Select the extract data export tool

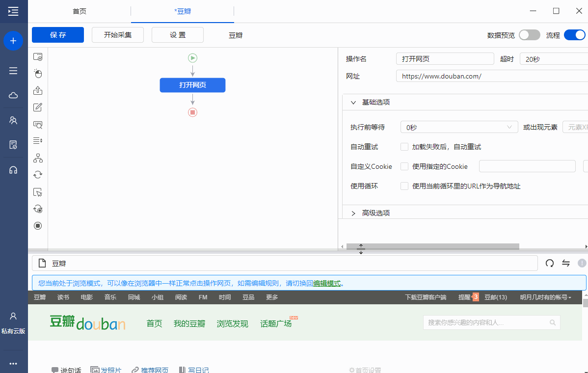38,90
